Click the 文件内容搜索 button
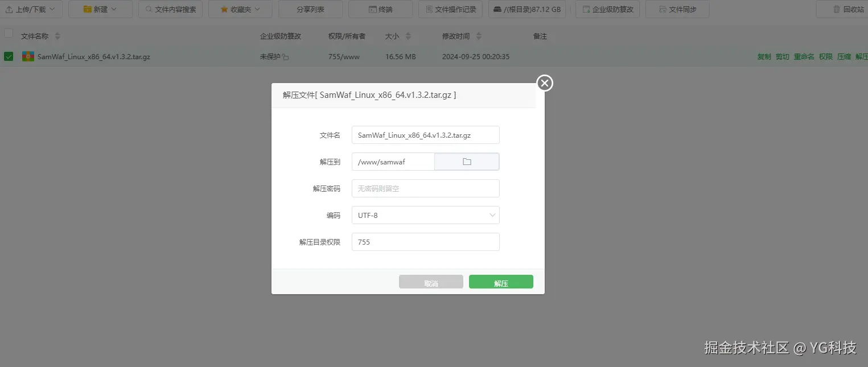The height and width of the screenshot is (367, 868). click(170, 9)
